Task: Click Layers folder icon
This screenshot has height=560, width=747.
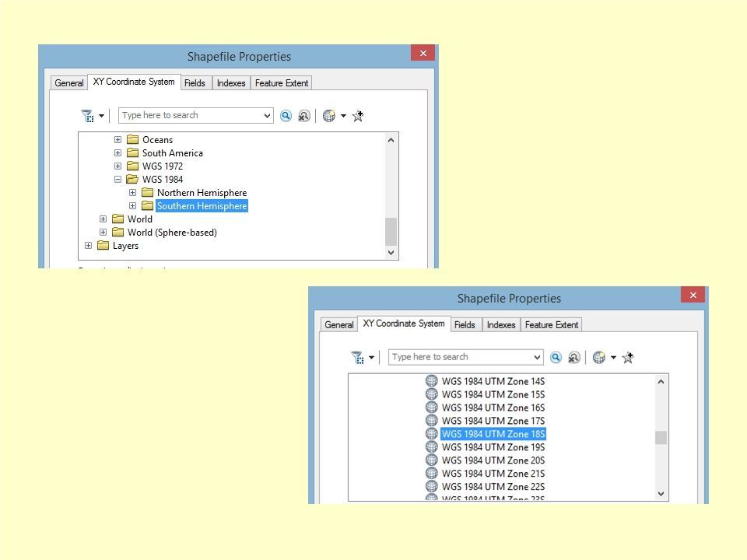Action: [x=103, y=246]
